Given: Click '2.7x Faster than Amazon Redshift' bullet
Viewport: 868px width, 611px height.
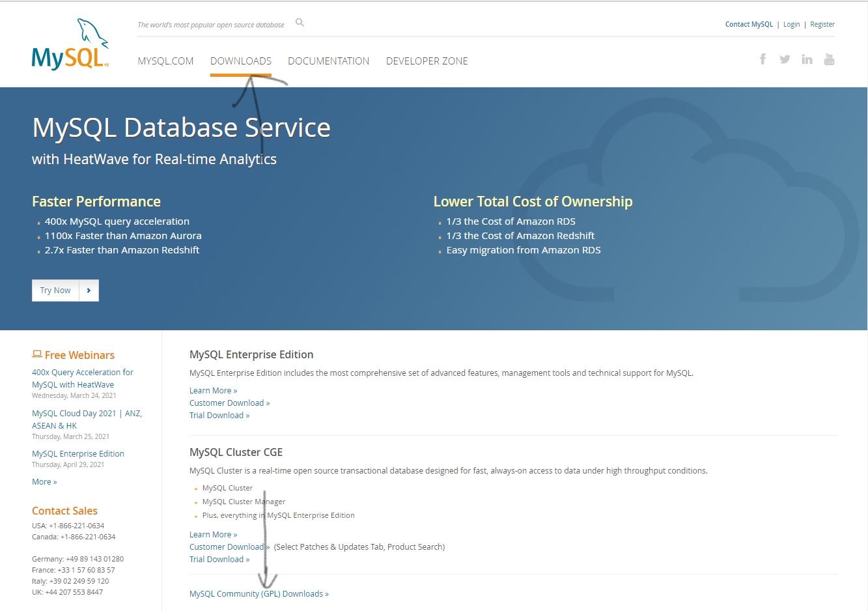Looking at the screenshot, I should tap(122, 250).
